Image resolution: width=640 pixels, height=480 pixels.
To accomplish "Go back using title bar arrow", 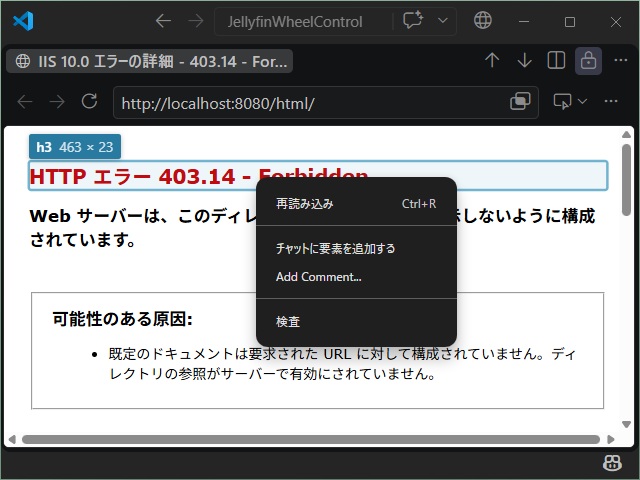I will [163, 21].
